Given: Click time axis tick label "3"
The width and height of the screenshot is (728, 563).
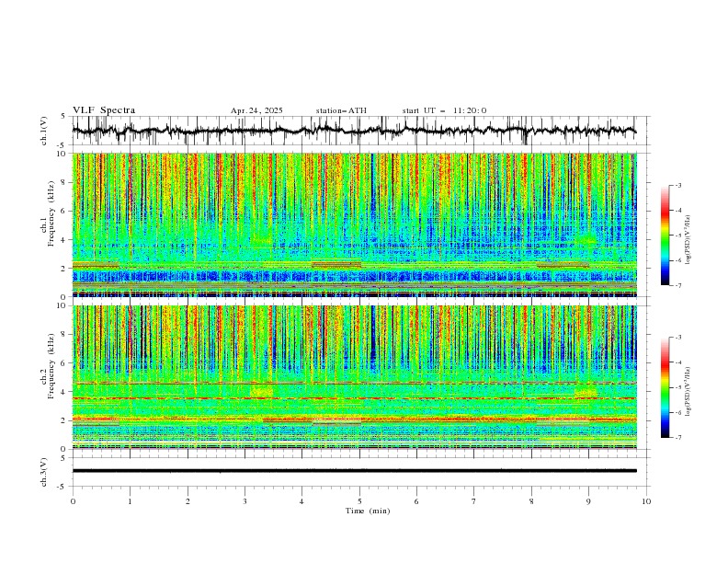Looking at the screenshot, I should tap(245, 501).
